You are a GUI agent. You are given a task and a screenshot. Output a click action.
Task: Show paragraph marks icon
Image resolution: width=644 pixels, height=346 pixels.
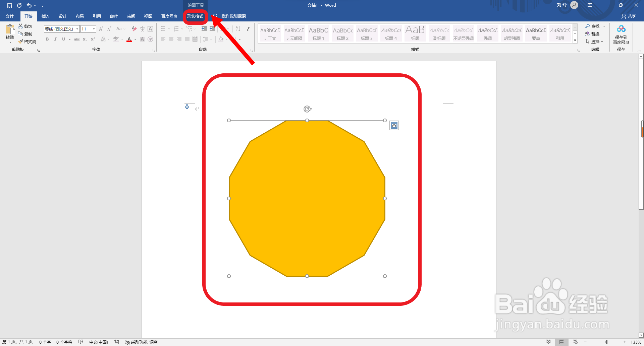[248, 29]
